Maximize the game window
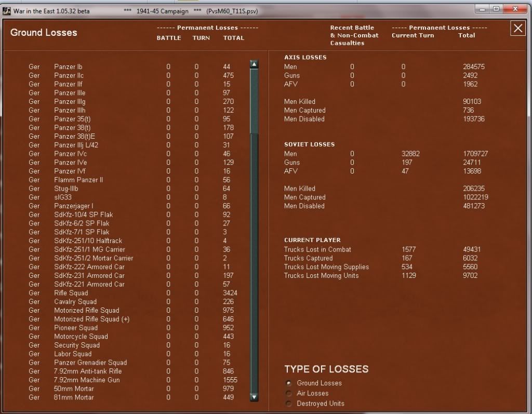Image resolution: width=532 pixels, height=414 pixels. tap(497, 9)
